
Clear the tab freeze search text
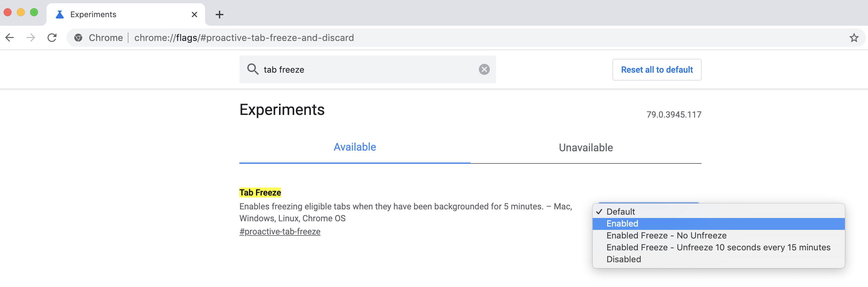click(484, 69)
